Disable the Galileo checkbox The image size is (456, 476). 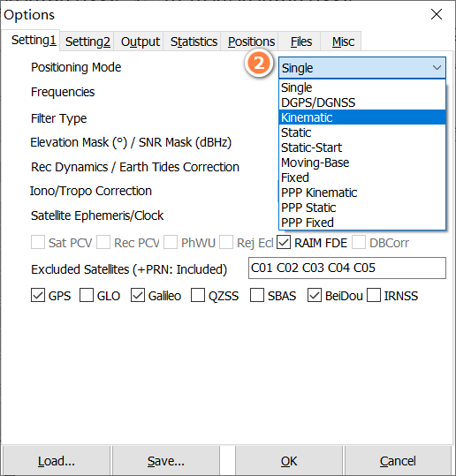click(x=138, y=295)
